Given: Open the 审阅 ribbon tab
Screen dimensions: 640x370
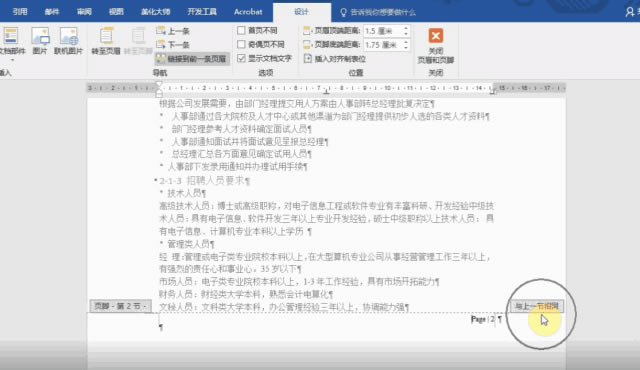Looking at the screenshot, I should click(84, 12).
